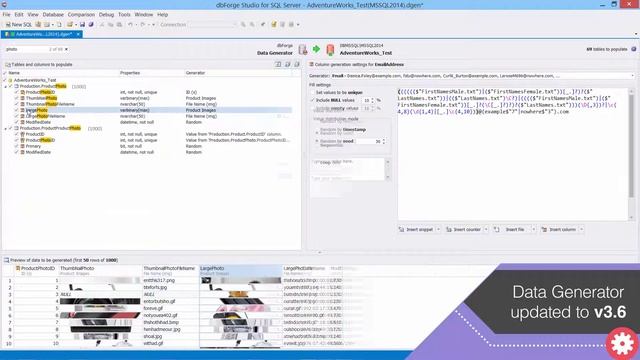
Task: Open the Insert column dropdown arrow
Action: [581, 229]
